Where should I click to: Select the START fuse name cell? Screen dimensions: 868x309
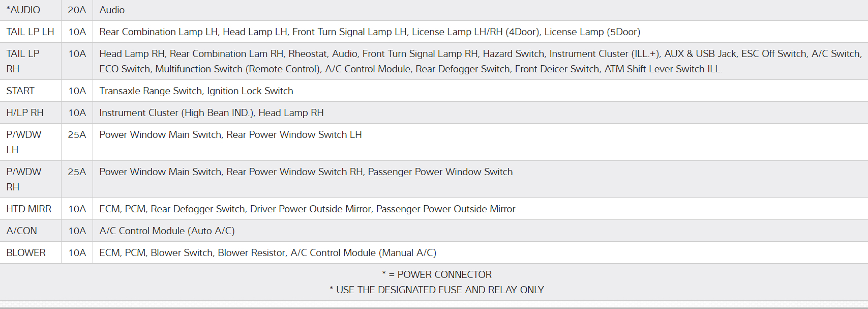point(20,91)
